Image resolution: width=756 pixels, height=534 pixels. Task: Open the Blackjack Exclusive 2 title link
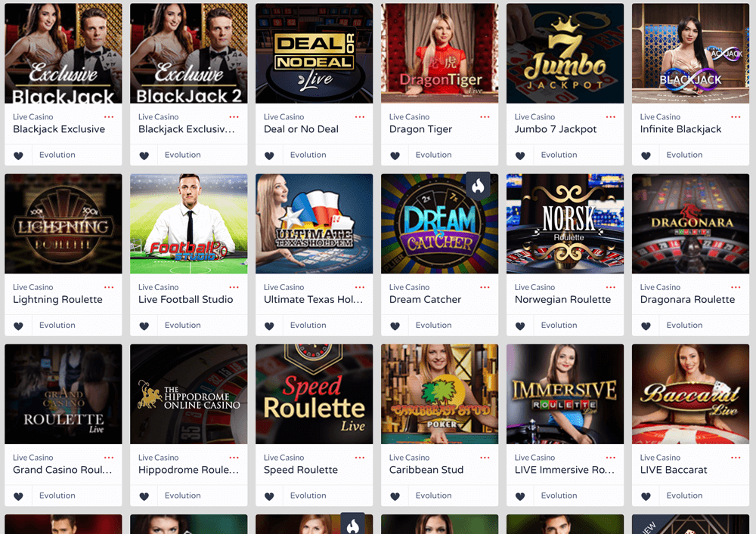187,129
